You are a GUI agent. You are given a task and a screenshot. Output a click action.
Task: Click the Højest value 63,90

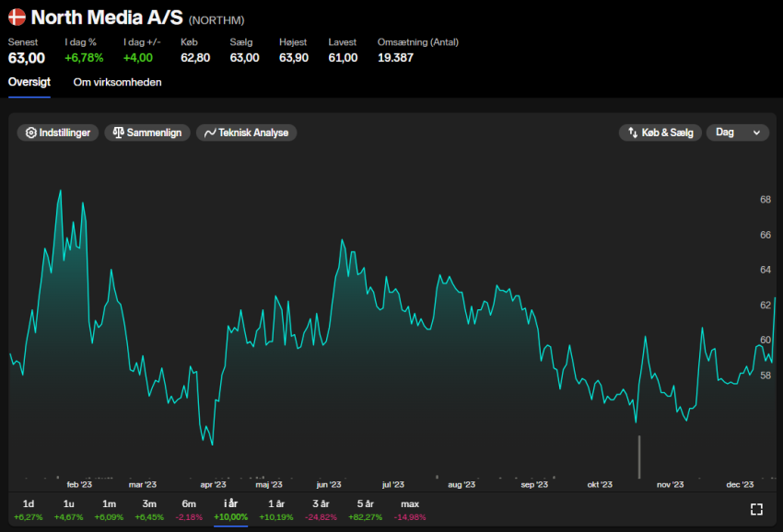click(x=294, y=58)
